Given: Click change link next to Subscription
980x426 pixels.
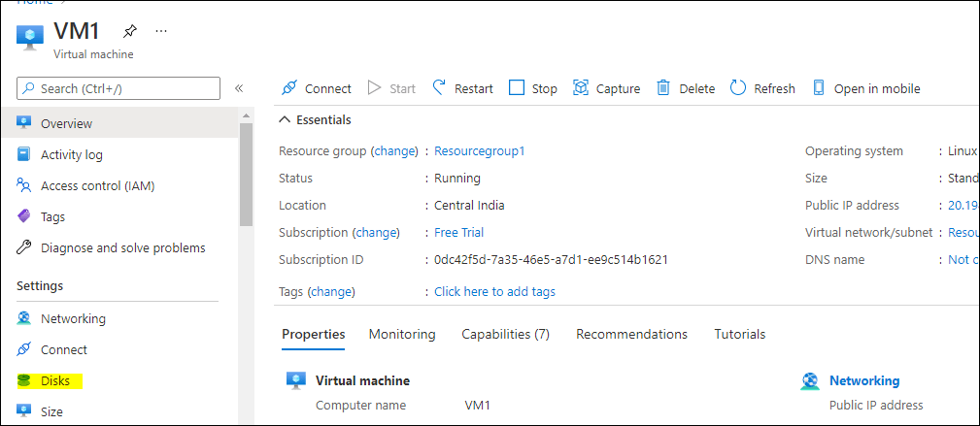Looking at the screenshot, I should click(377, 232).
